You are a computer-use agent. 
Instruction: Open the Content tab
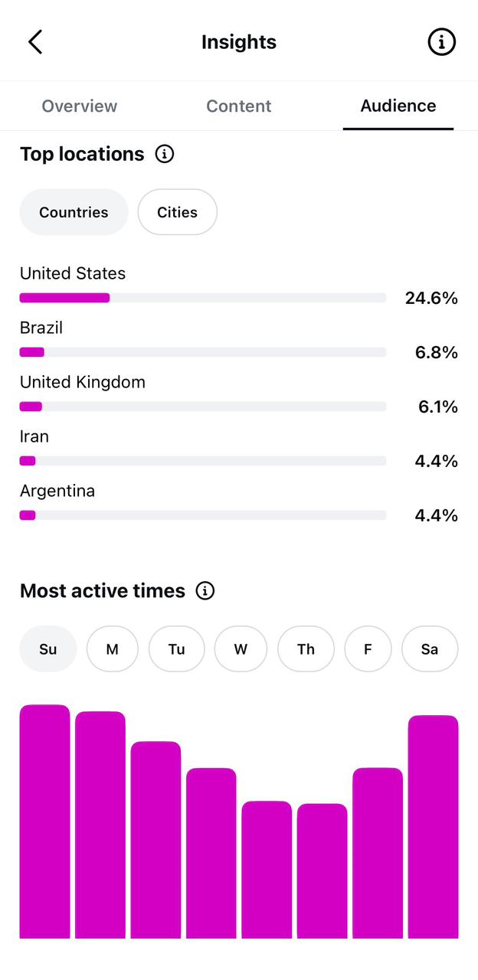pos(239,106)
